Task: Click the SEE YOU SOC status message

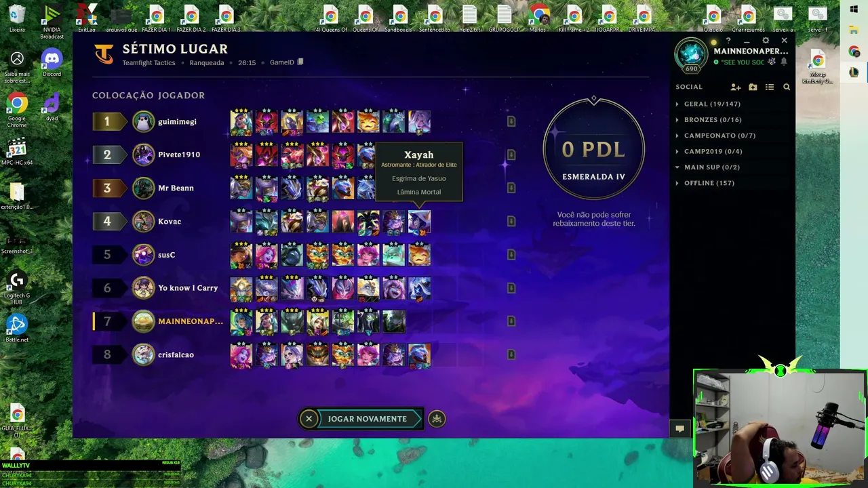Action: pos(743,62)
